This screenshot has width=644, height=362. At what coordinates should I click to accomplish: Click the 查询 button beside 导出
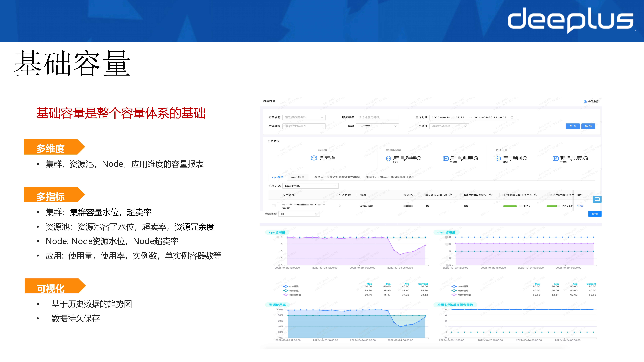click(573, 126)
